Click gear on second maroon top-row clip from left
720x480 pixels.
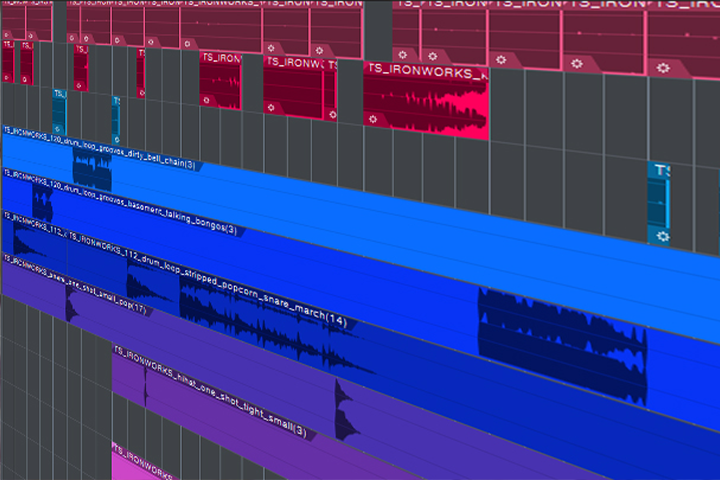(30, 36)
